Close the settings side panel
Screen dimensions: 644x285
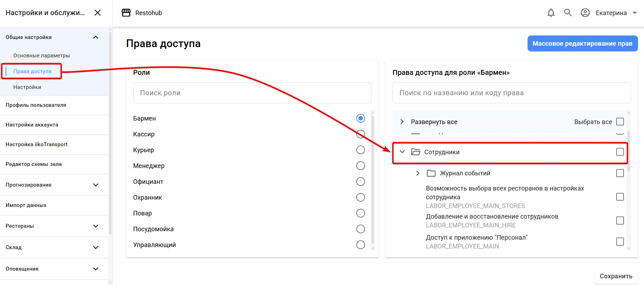[x=98, y=13]
